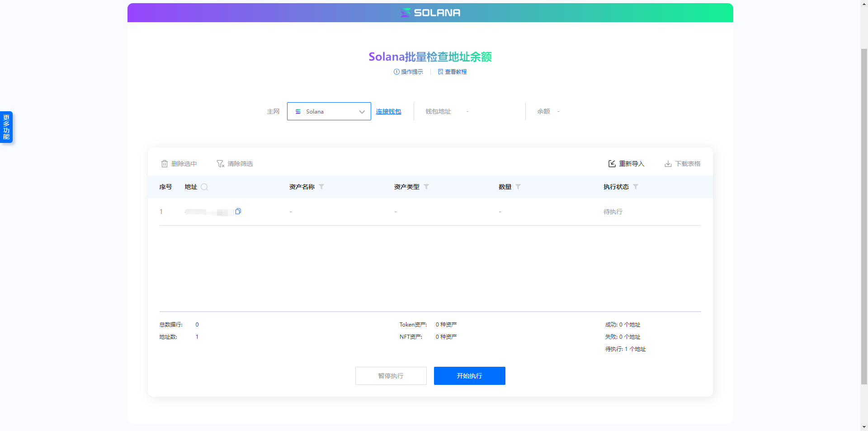Click the 连接钱包 connect wallet link

[388, 111]
